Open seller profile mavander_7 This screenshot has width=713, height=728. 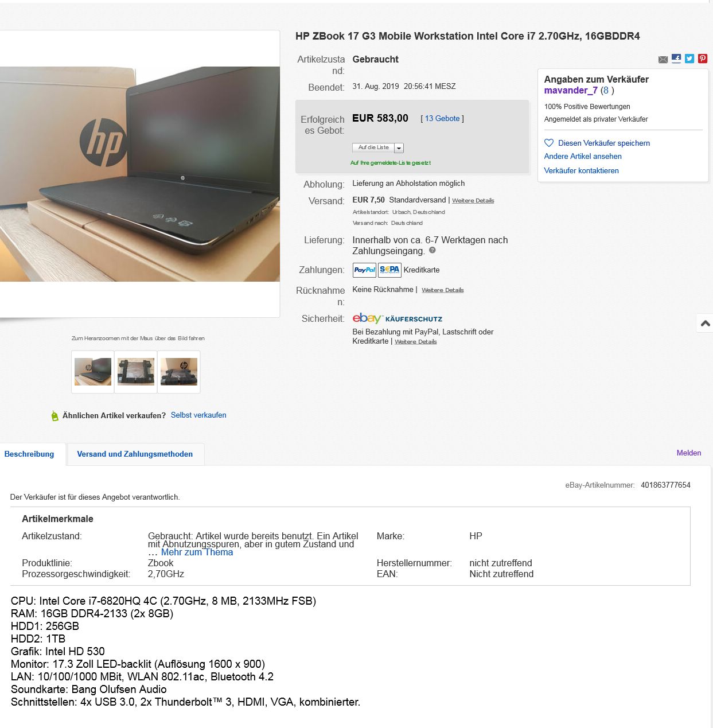click(x=571, y=90)
